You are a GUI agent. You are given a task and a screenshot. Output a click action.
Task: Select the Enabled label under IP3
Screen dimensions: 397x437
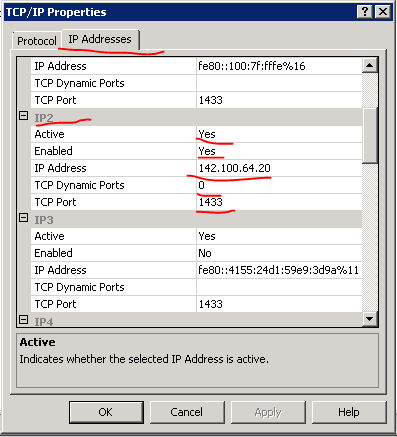[x=53, y=253]
